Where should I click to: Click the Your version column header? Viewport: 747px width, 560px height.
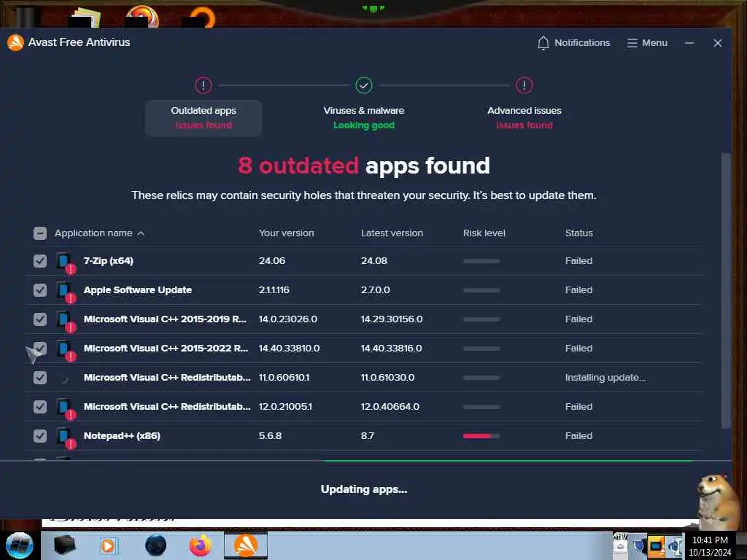click(286, 233)
